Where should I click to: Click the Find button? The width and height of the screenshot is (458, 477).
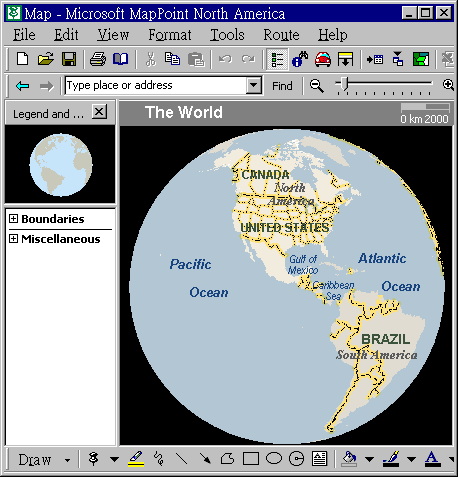(282, 86)
